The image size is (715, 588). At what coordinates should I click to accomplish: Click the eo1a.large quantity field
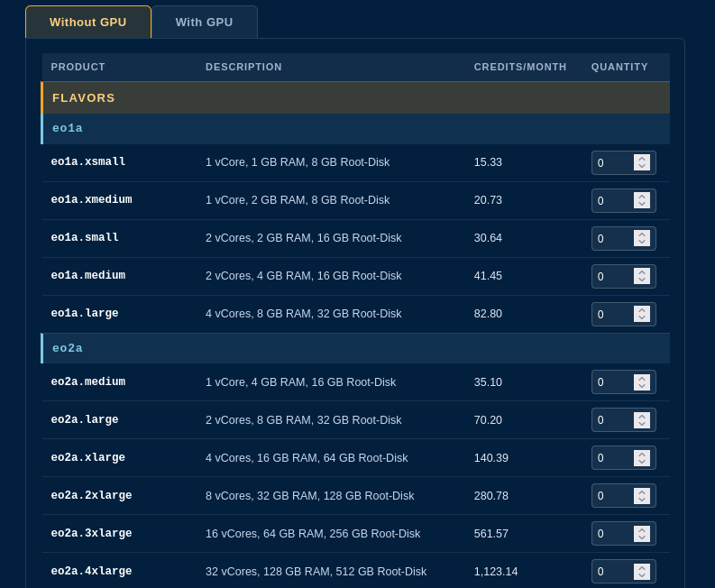[x=623, y=315]
